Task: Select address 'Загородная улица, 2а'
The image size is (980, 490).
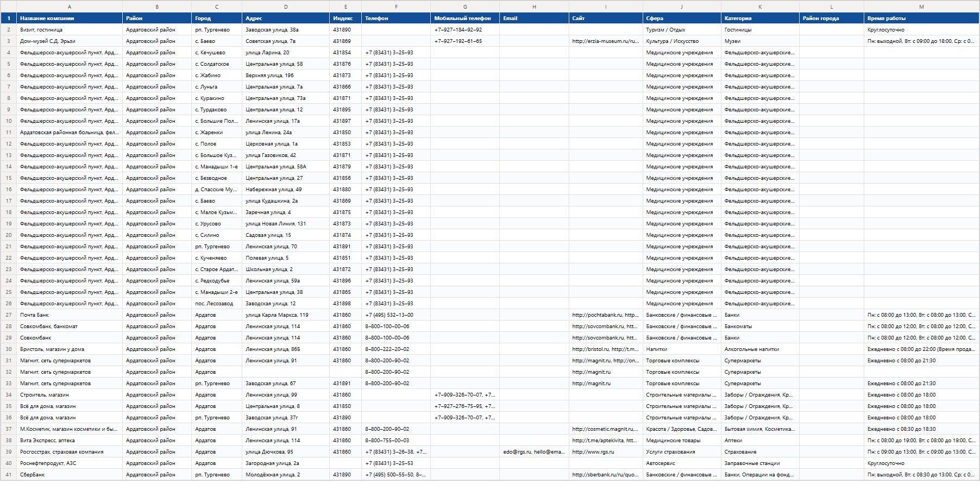Action: pyautogui.click(x=286, y=463)
